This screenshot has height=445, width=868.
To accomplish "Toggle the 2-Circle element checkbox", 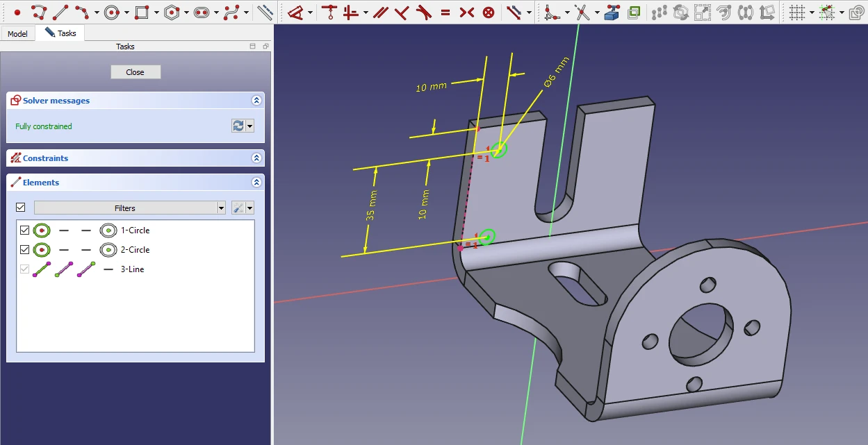I will 25,250.
